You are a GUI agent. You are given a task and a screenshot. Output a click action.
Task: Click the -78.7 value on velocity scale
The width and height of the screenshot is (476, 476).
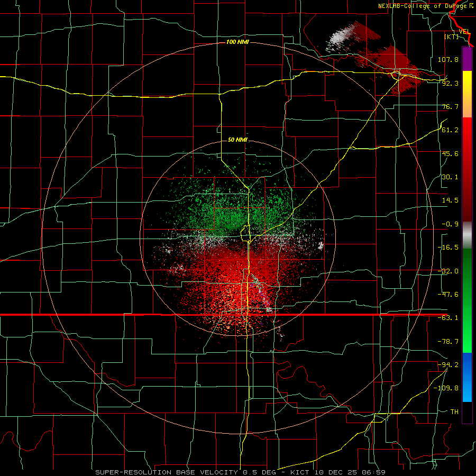[448, 342]
